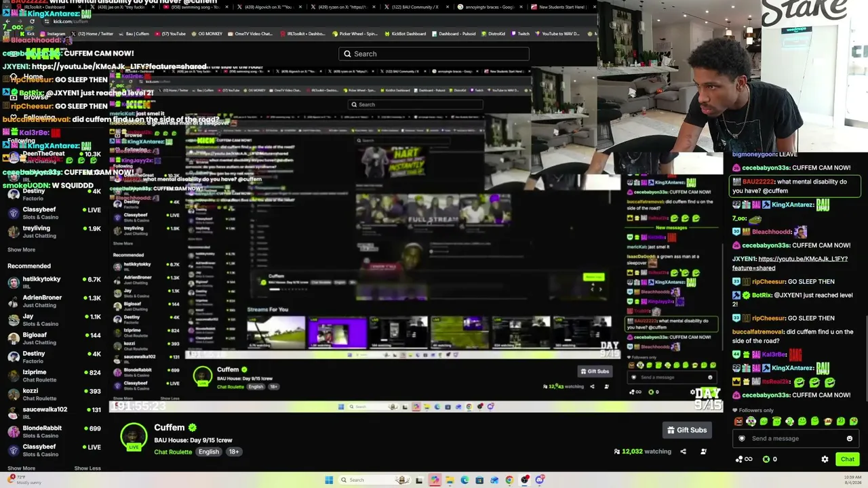Open kozzi's Chat Roulette channel

click(54, 394)
